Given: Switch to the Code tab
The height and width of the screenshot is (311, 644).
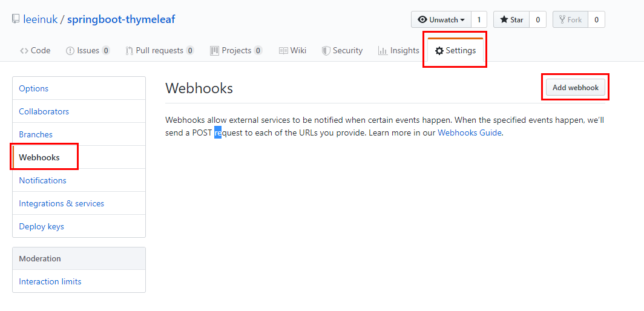Looking at the screenshot, I should (x=35, y=51).
